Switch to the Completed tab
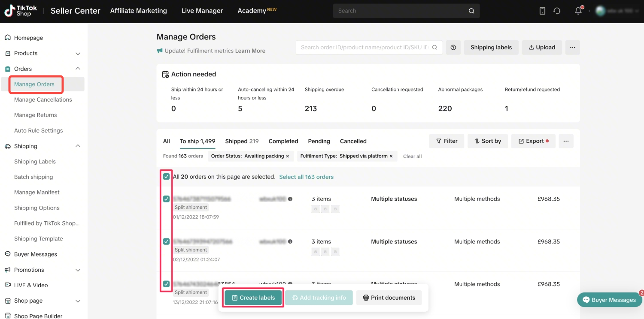 point(283,141)
